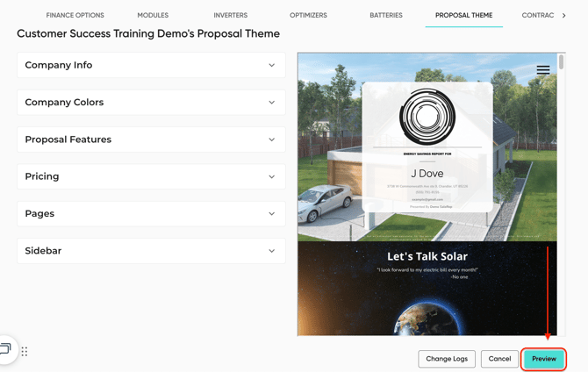Click the customer name J Dove in the preview
Screen dimensions: 588x372
[427, 174]
